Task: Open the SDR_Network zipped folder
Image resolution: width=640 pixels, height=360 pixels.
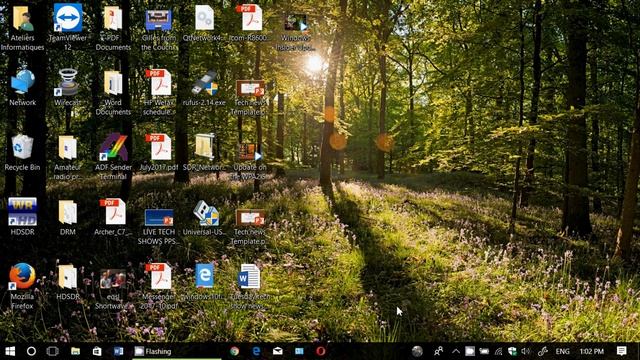Action: tap(204, 152)
